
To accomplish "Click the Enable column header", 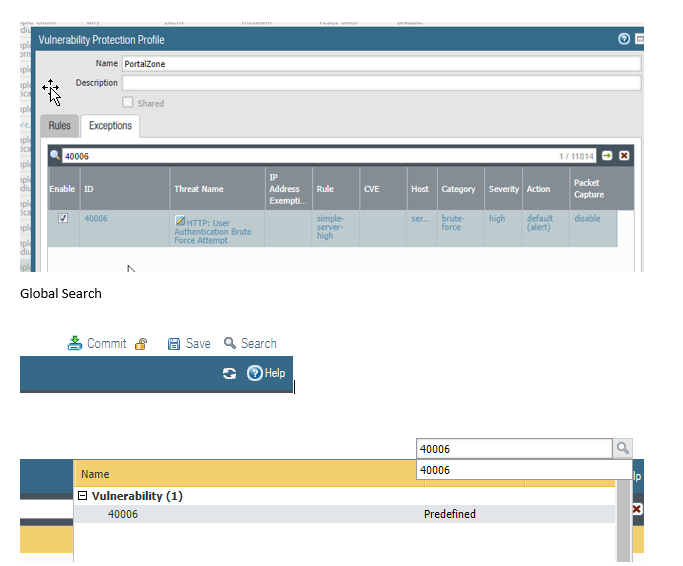I will 64,189.
